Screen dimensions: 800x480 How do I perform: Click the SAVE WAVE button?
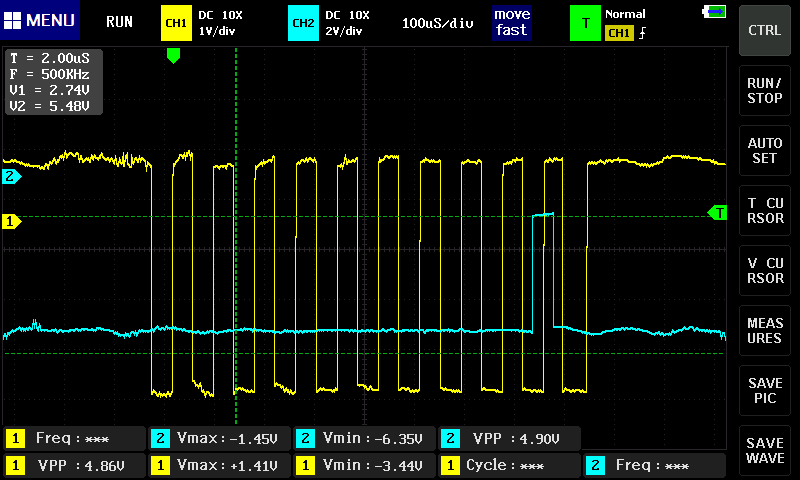765,450
